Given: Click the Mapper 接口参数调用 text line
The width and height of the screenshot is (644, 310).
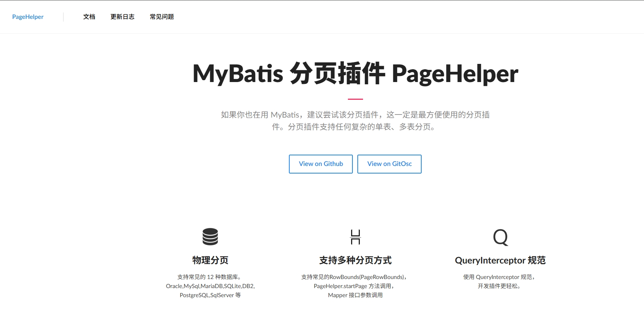Looking at the screenshot, I should click(x=355, y=295).
